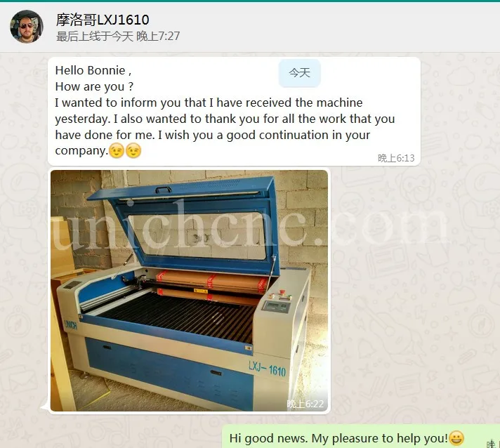Select the Hello Bonnie message text
Image resolution: width=500 pixels, height=448 pixels.
(x=225, y=110)
